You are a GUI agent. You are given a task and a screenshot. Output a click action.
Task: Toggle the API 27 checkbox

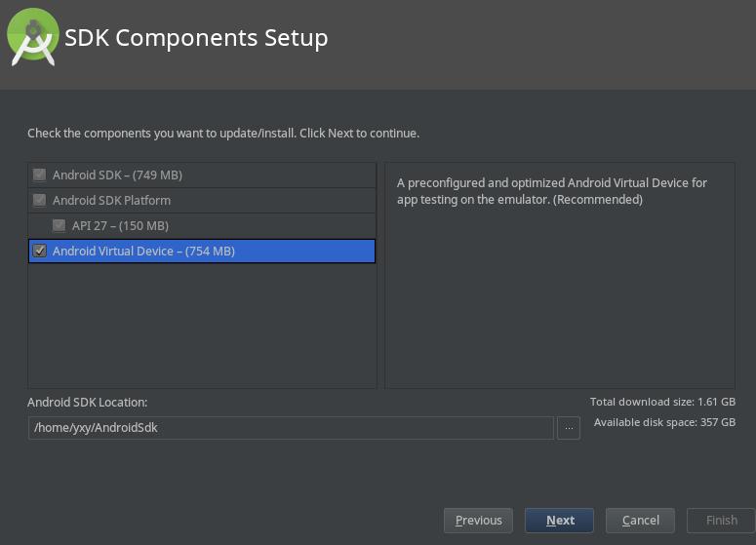59,225
